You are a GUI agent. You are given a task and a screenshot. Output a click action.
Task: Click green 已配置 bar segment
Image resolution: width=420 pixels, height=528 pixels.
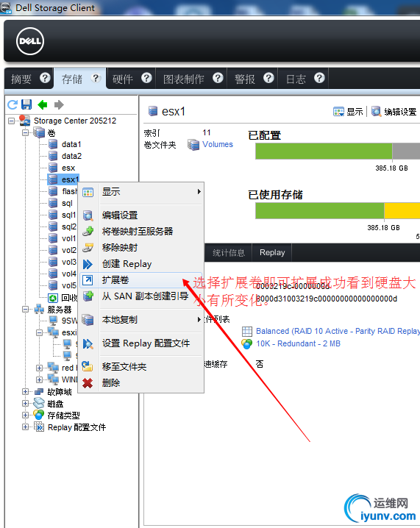pos(324,151)
